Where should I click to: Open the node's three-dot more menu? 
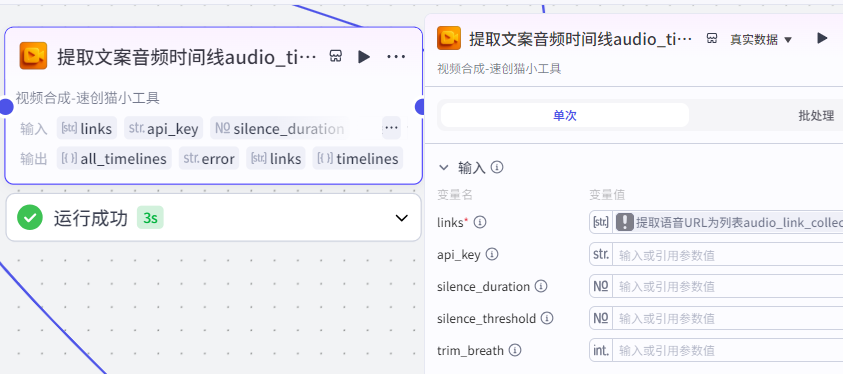(x=396, y=56)
